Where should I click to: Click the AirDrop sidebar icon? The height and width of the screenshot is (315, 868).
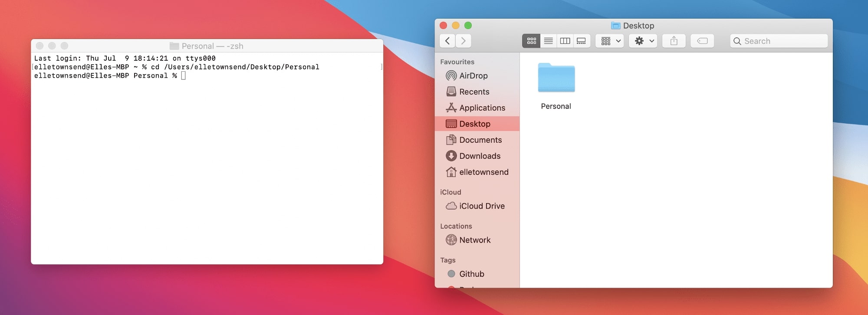(x=451, y=75)
